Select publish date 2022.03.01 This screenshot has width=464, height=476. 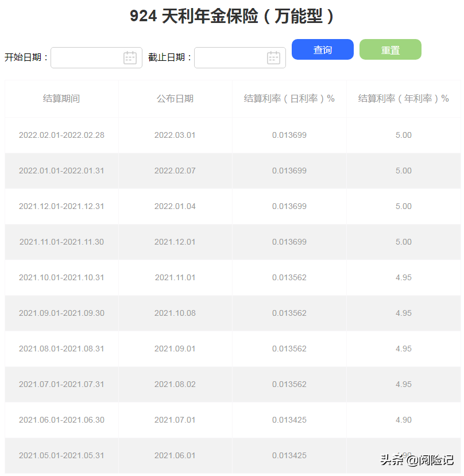[x=175, y=135]
